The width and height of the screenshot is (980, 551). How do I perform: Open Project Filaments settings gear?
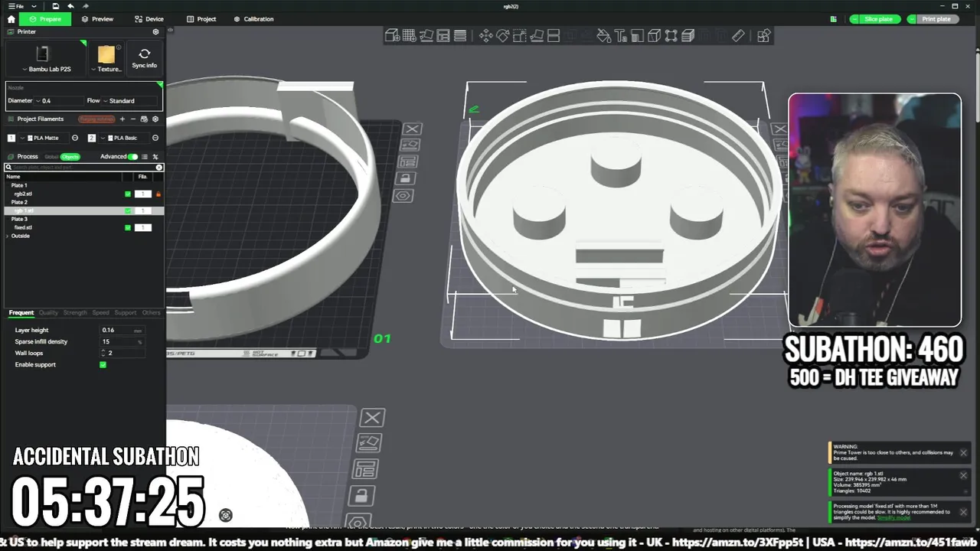[x=155, y=119]
